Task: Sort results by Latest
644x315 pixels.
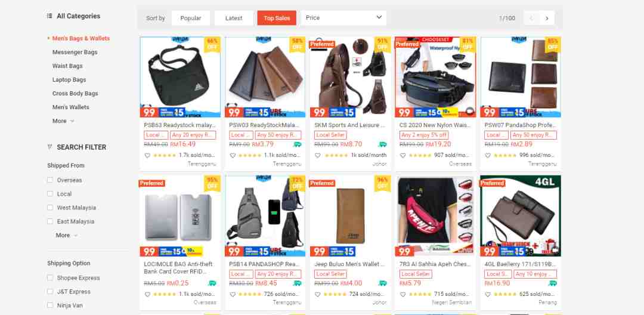Action: tap(234, 18)
